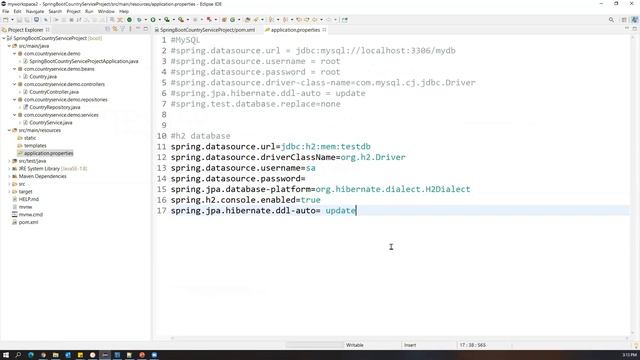Open the Project menu

click(73, 11)
